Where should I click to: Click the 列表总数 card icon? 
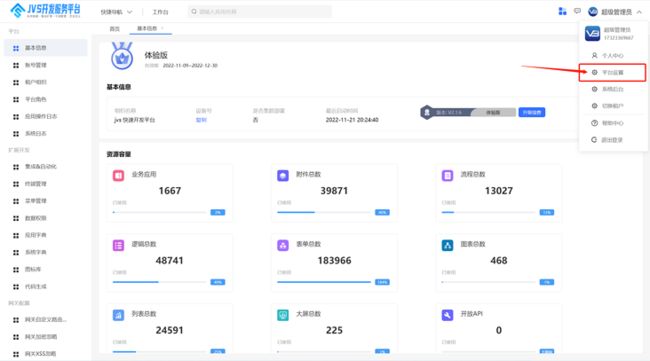point(118,315)
